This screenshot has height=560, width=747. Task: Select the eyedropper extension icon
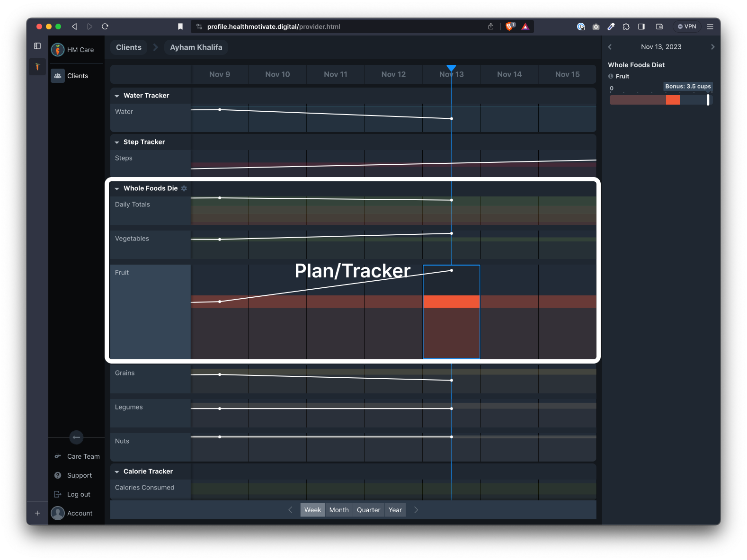pyautogui.click(x=611, y=27)
